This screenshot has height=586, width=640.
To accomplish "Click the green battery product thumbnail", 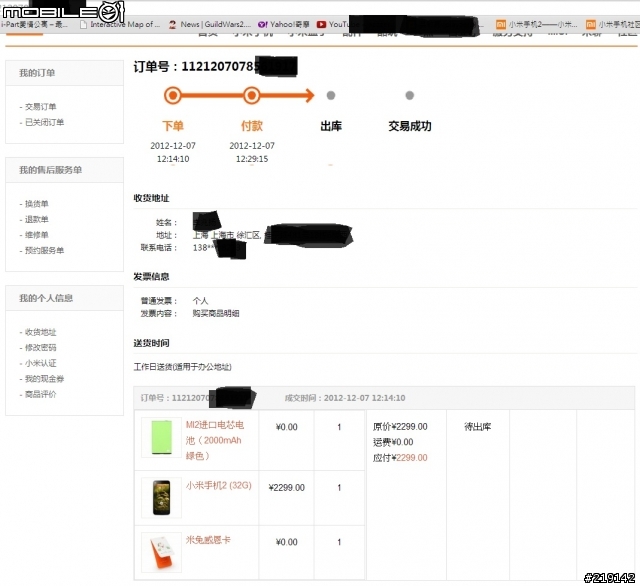I will [x=161, y=437].
